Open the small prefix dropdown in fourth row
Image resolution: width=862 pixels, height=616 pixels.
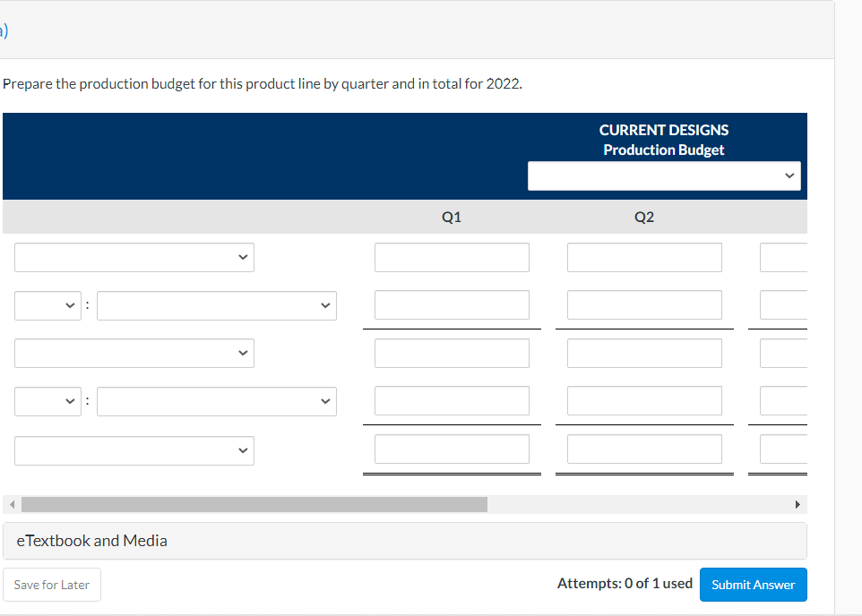click(47, 401)
